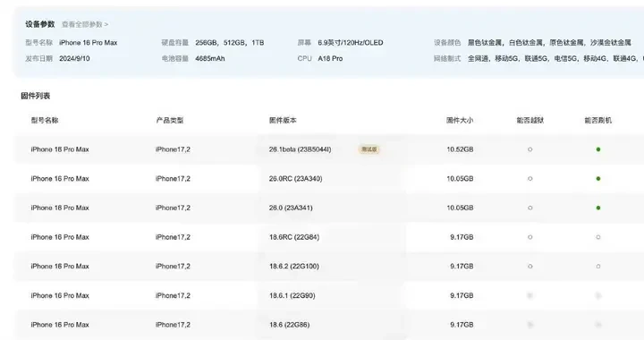
Task: Select the 18.6RC (22G84) firmware version
Action: point(294,237)
